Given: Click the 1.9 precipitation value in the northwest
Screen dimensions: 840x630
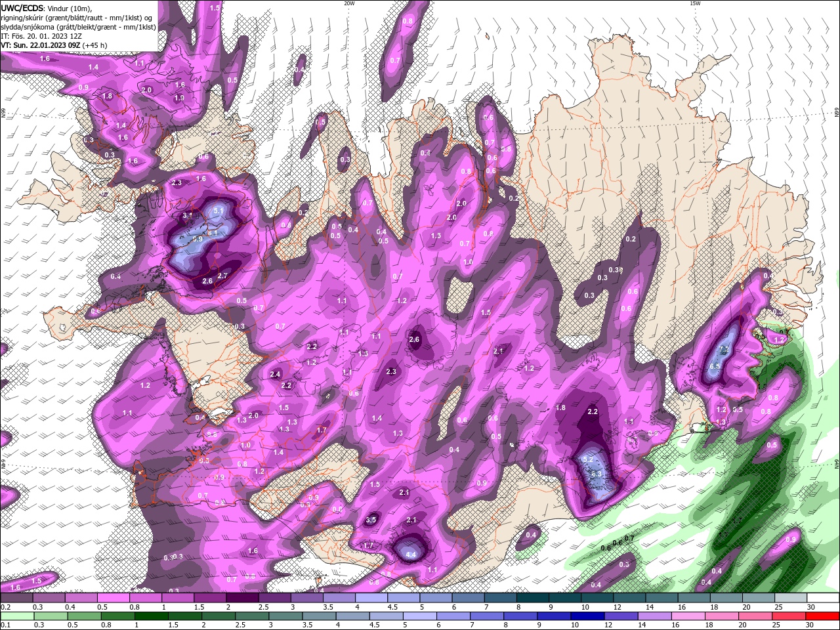Looking at the screenshot, I should click(x=179, y=98).
